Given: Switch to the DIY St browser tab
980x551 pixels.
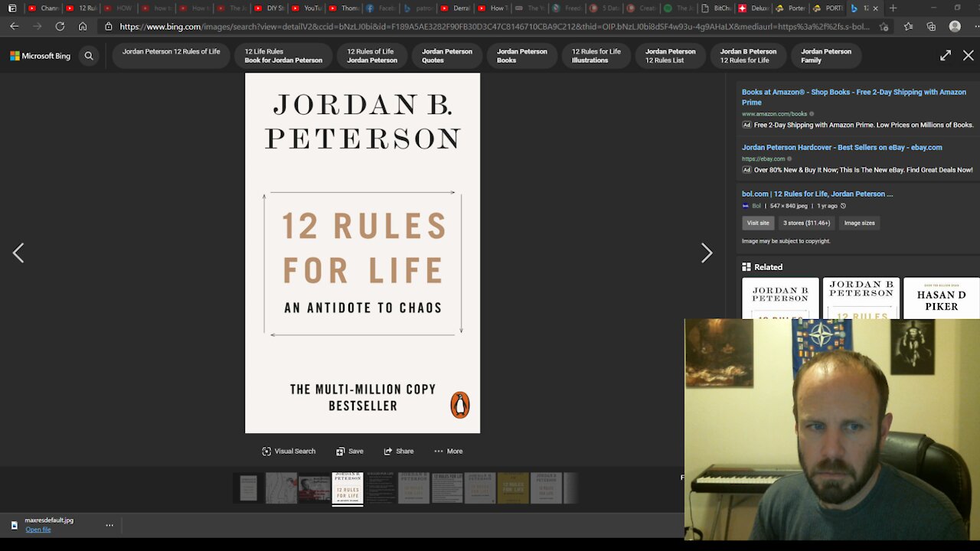Looking at the screenshot, I should tap(269, 8).
